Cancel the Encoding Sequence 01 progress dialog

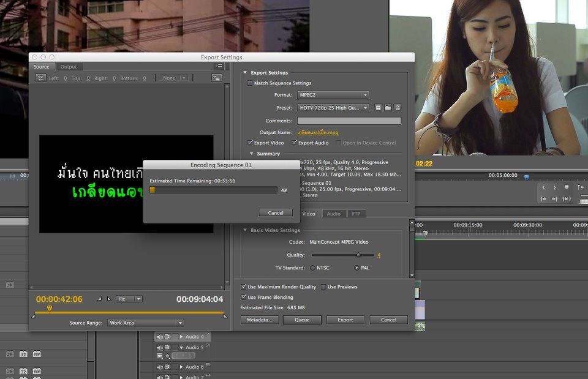click(275, 213)
